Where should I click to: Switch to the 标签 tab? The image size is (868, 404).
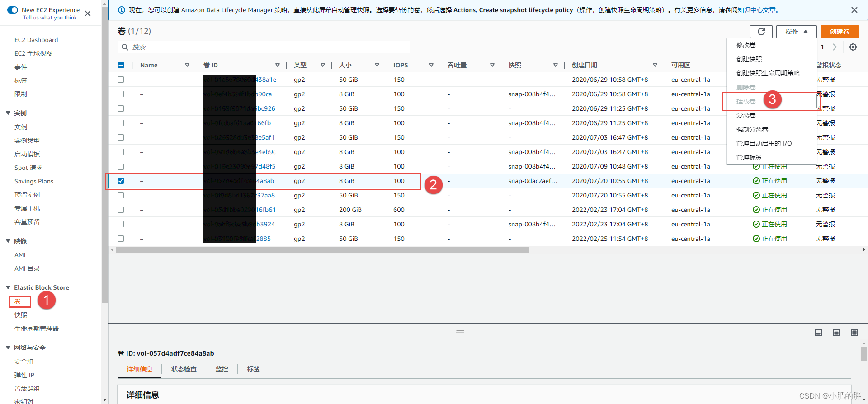click(254, 369)
